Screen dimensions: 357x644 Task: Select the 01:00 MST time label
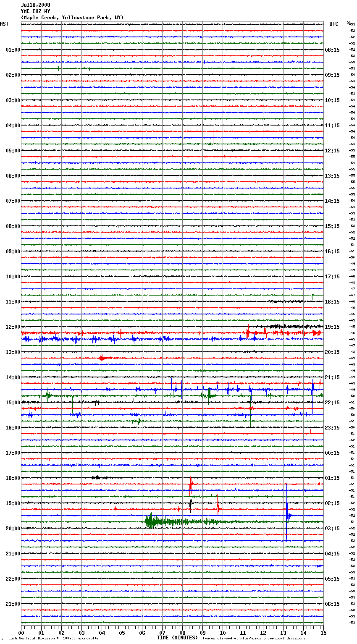[13, 50]
